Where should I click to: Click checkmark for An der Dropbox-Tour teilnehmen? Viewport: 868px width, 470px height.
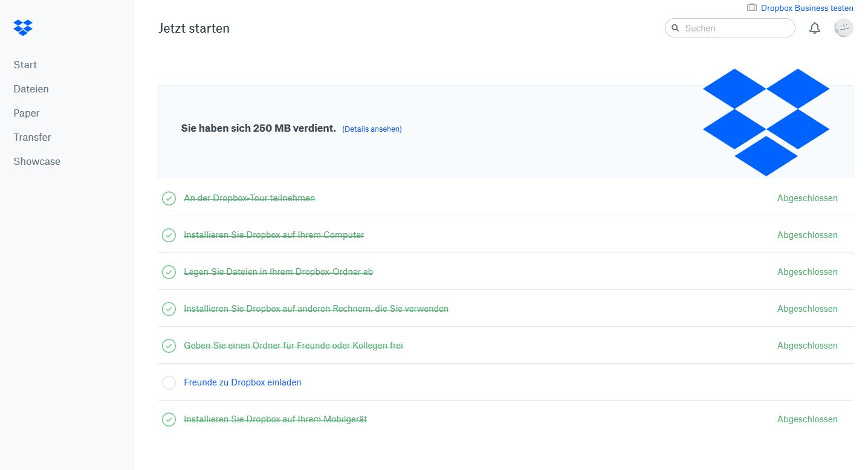[x=169, y=198]
